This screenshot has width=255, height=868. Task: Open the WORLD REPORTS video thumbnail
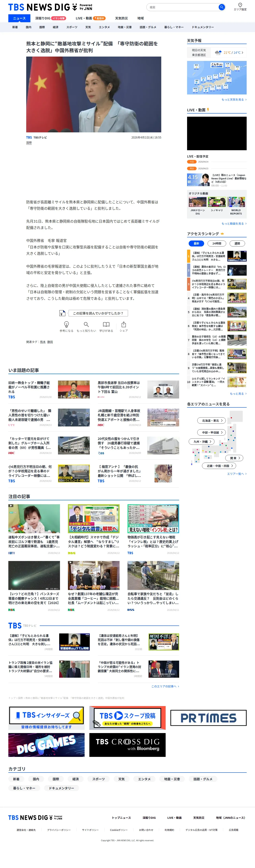click(236, 202)
